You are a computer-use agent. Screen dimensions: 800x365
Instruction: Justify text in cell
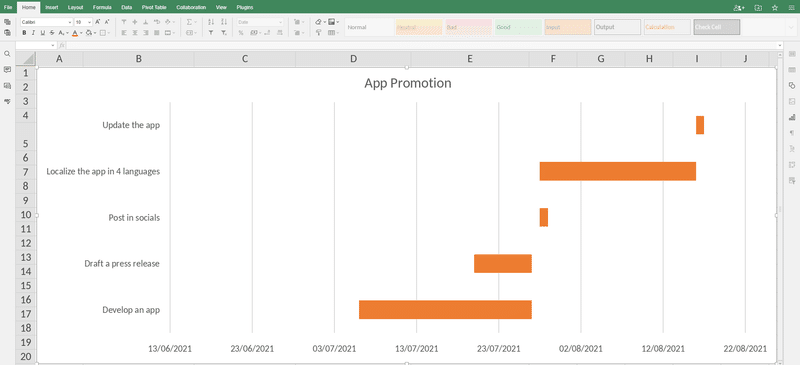[157, 33]
